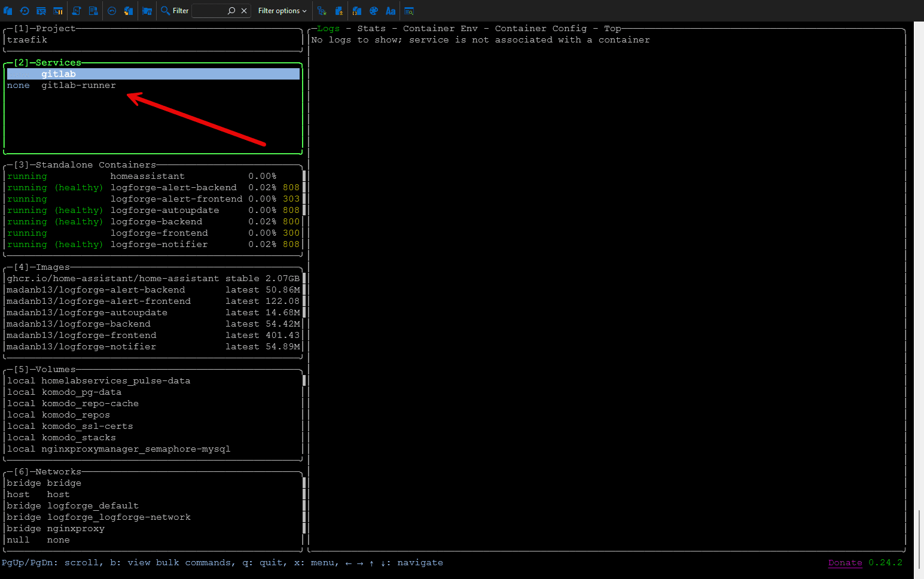Click inside the Filter text field
The width and height of the screenshot is (924, 579).
pos(208,11)
